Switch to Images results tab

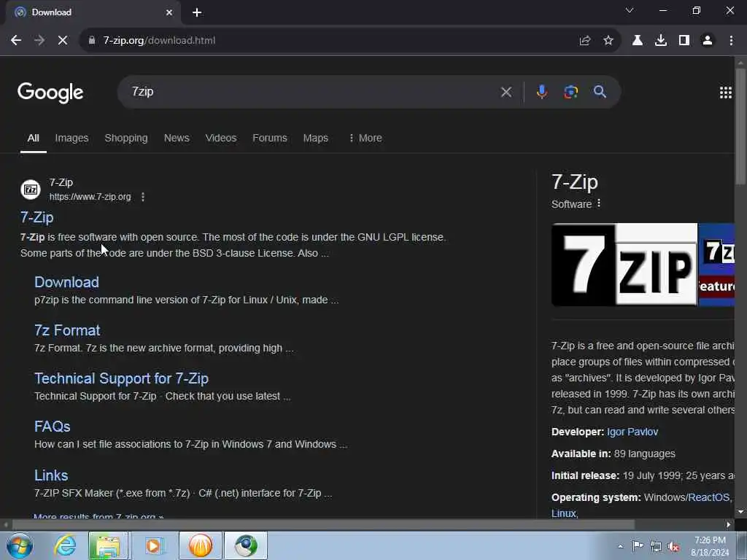point(71,138)
